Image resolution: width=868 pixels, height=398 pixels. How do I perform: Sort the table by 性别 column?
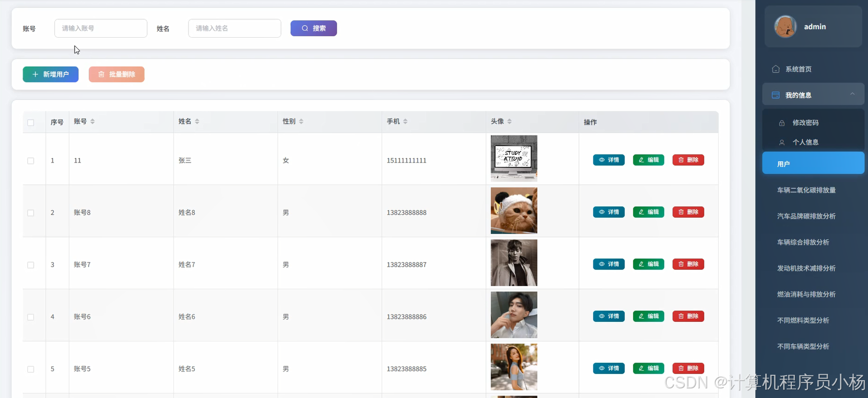301,122
